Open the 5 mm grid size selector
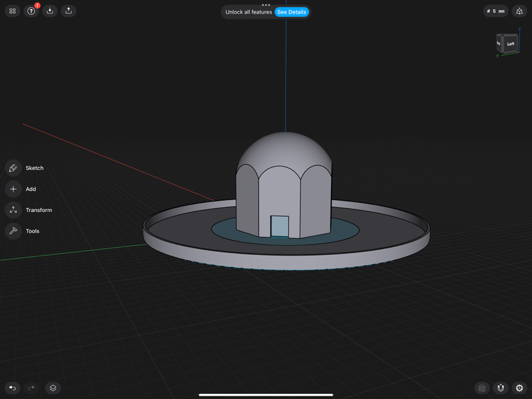This screenshot has height=399, width=532. (496, 11)
